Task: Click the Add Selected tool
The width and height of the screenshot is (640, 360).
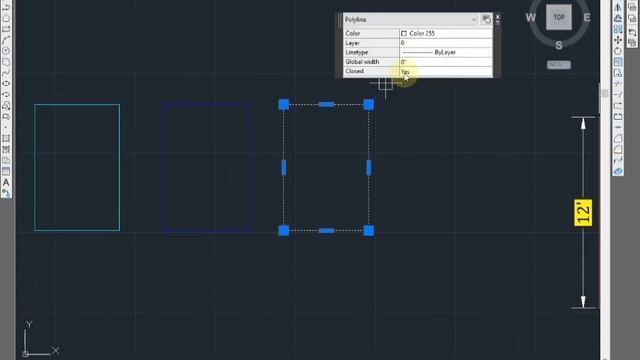Action: pyautogui.click(x=6, y=193)
